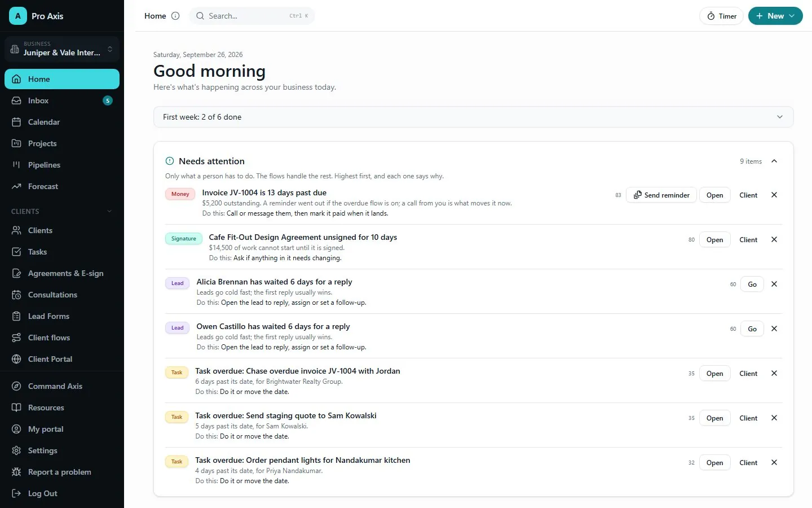Dismiss the Owen Castillo lead item
This screenshot has width=812, height=508.
(774, 329)
